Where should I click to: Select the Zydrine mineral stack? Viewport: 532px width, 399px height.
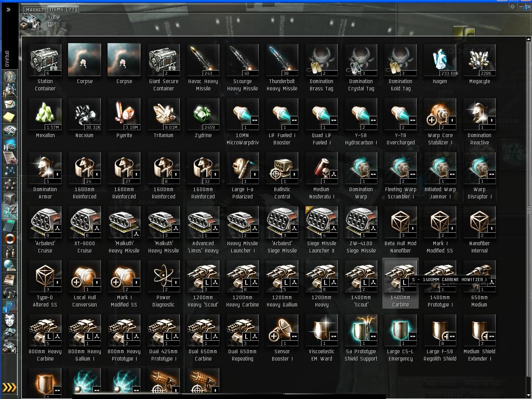point(203,118)
